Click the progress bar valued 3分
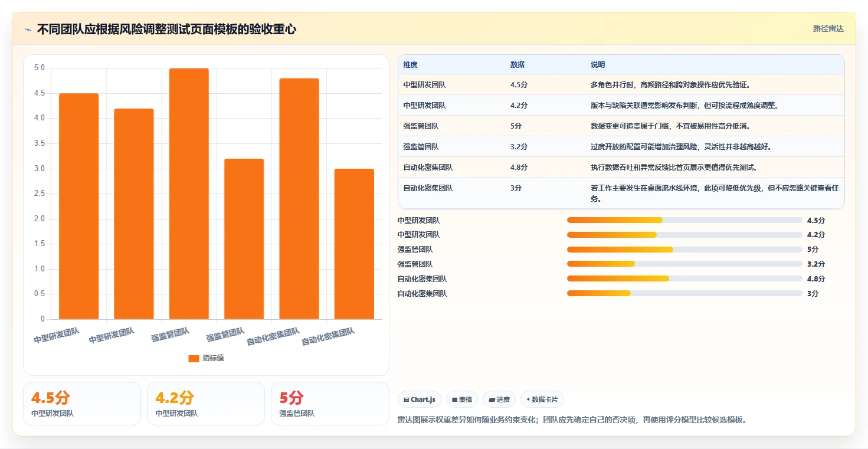This screenshot has width=868, height=449. point(684,293)
